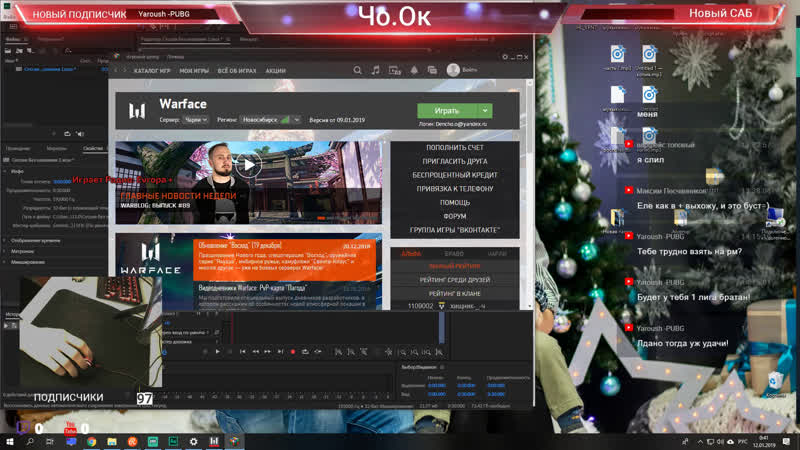
Task: Click the search magnifier icon in Game Center
Action: 358,70
